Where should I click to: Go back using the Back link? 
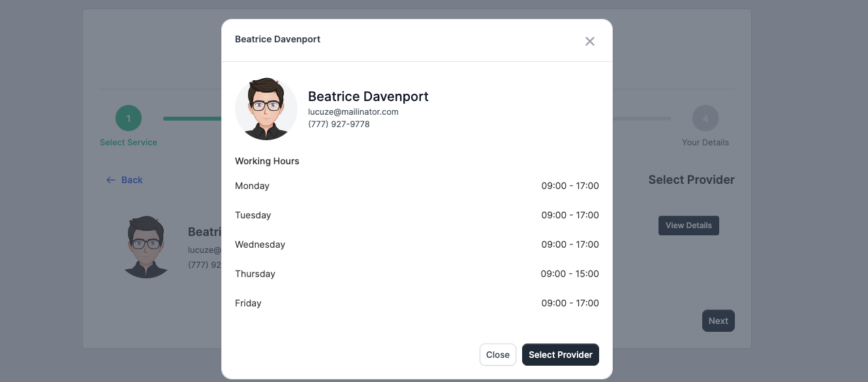click(132, 180)
